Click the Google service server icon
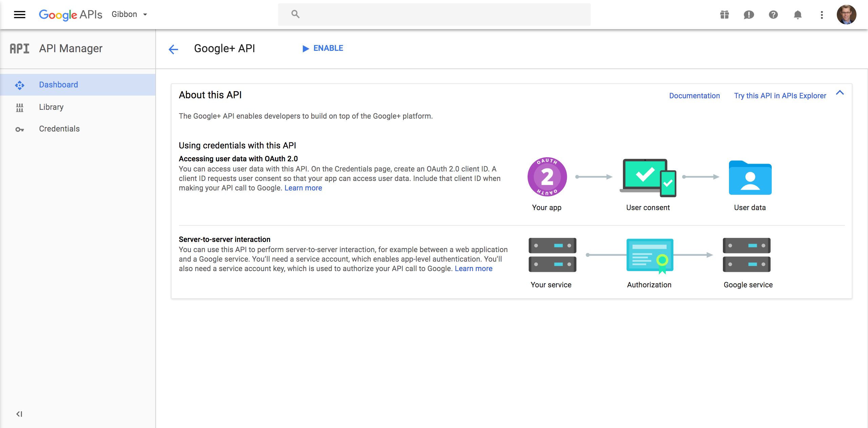Viewport: 868px width, 428px height. pyautogui.click(x=747, y=255)
